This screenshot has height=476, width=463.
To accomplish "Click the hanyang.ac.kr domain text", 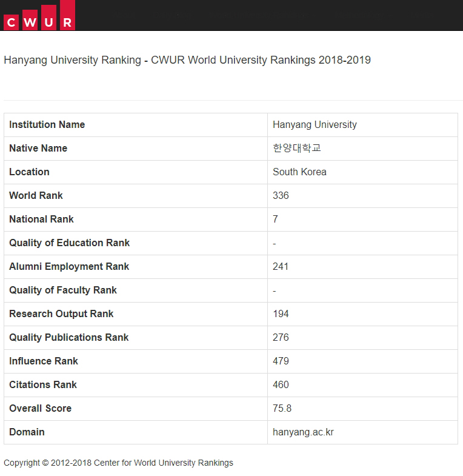I will pos(303,432).
